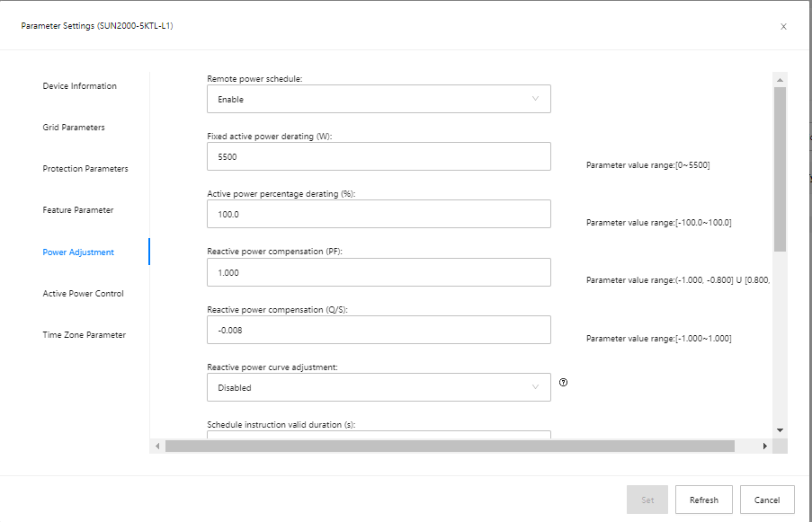Switch to Grid Parameters section
Image resolution: width=812 pixels, height=522 pixels.
click(74, 128)
